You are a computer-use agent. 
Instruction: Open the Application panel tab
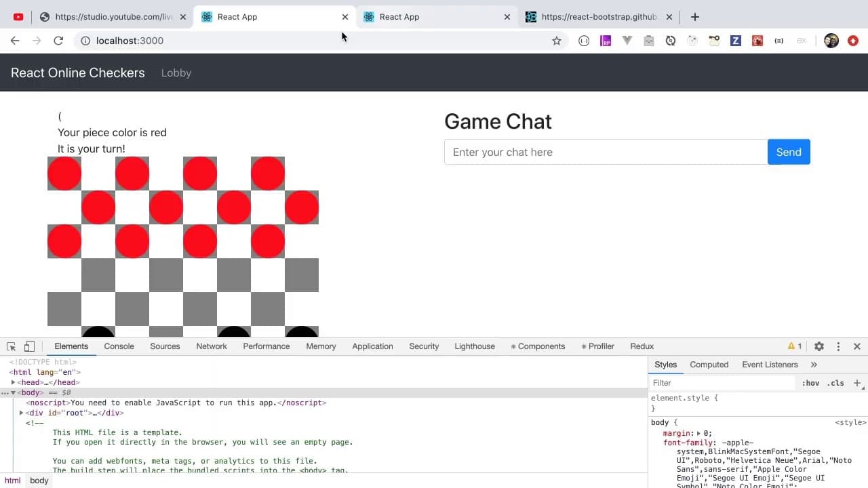pos(372,346)
